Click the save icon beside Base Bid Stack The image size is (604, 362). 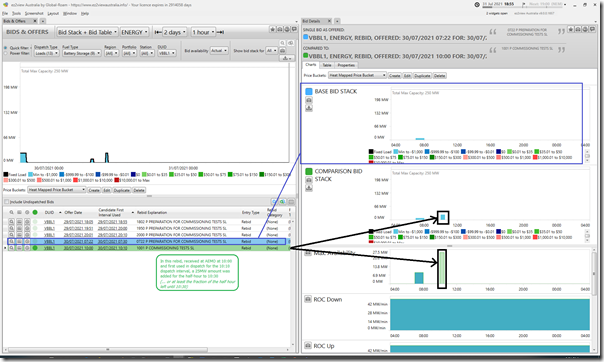[x=309, y=108]
